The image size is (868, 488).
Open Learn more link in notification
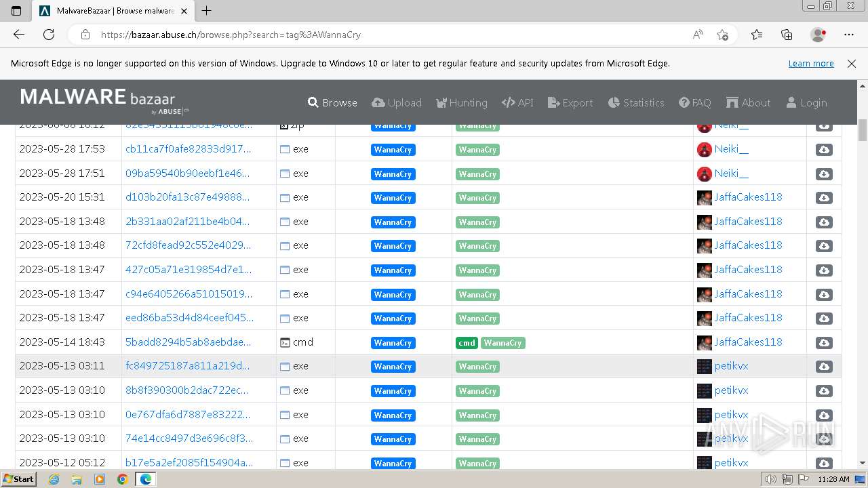coord(811,64)
